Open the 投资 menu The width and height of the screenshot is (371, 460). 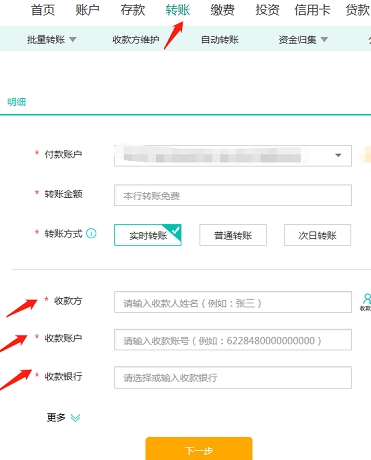(x=267, y=10)
